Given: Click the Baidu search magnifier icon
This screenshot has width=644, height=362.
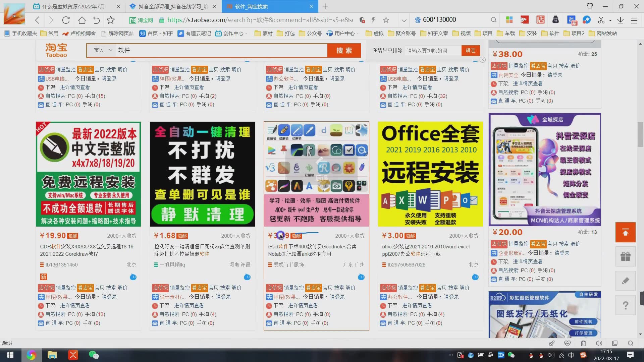Looking at the screenshot, I should pos(493,20).
